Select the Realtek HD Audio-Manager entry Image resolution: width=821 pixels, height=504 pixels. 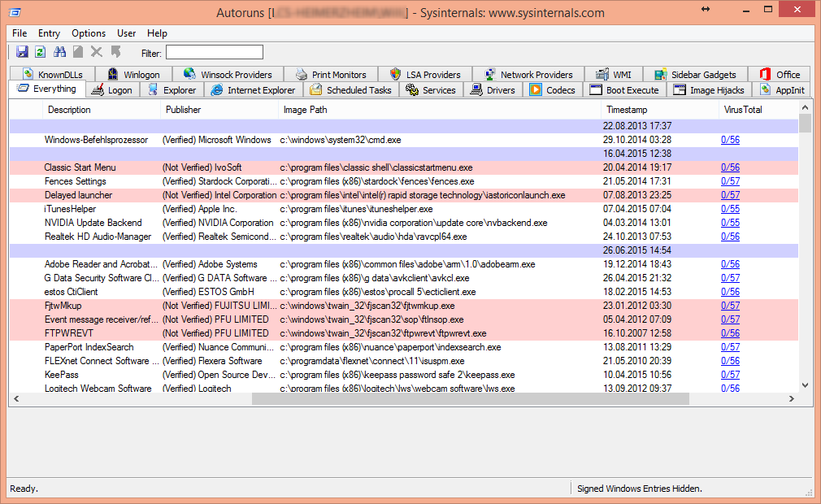[x=98, y=237]
